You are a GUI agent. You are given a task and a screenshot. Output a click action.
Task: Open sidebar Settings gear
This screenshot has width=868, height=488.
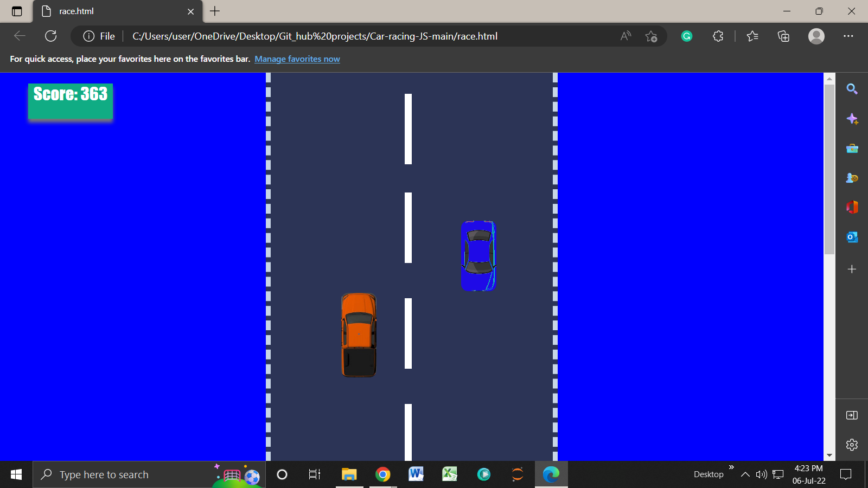(x=851, y=444)
